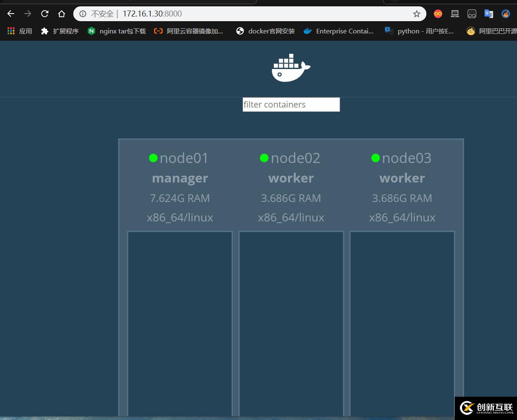Click node01's x86_64/linux label
This screenshot has height=420, width=517.
180,218
